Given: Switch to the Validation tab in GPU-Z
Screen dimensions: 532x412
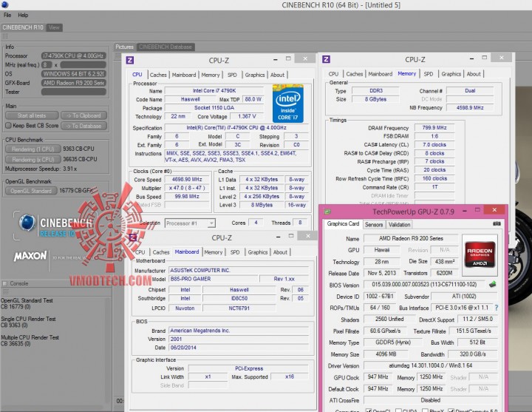Looking at the screenshot, I should [x=399, y=225].
